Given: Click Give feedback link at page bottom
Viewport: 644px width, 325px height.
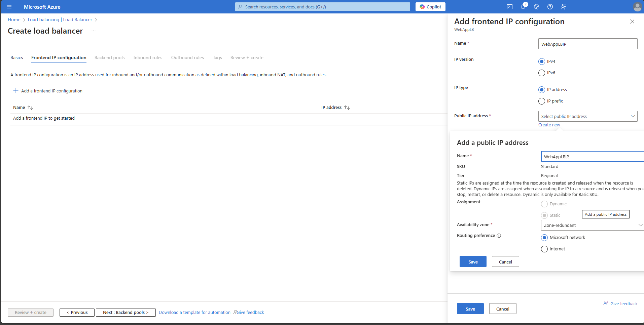Looking at the screenshot, I should tap(249, 313).
